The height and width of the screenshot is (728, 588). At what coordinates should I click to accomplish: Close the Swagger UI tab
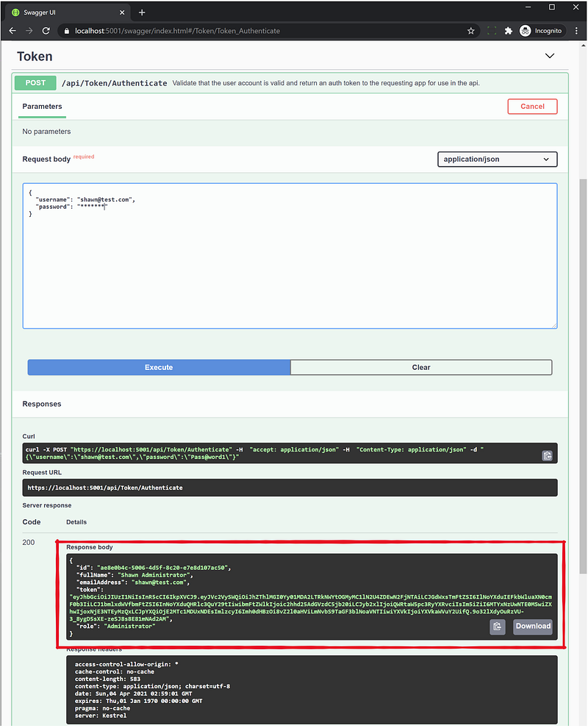[x=122, y=13]
